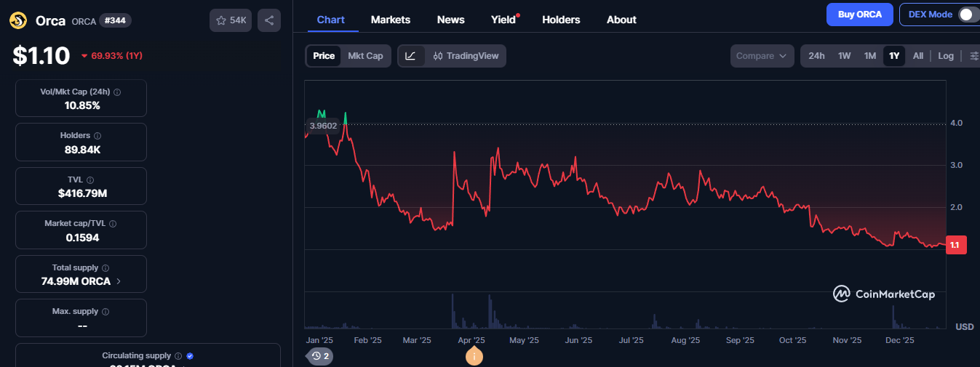The width and height of the screenshot is (980, 367).
Task: Select the Mkt Cap chart toggle
Action: pyautogui.click(x=365, y=56)
